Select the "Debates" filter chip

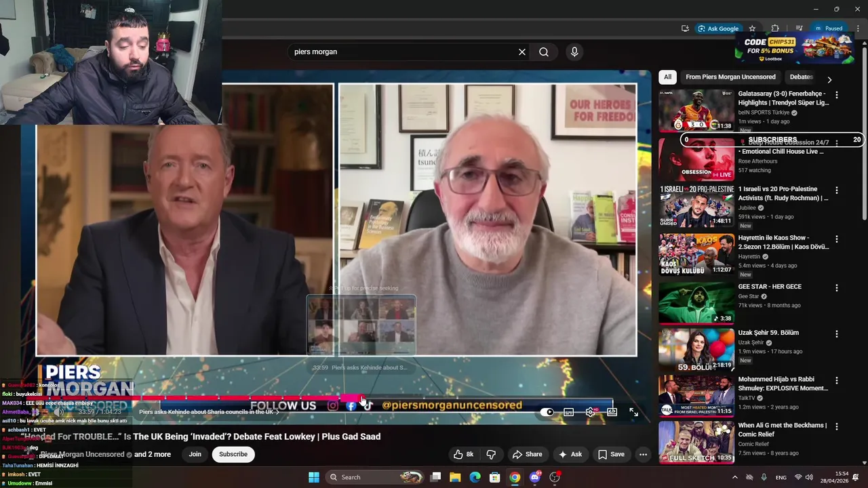(801, 77)
